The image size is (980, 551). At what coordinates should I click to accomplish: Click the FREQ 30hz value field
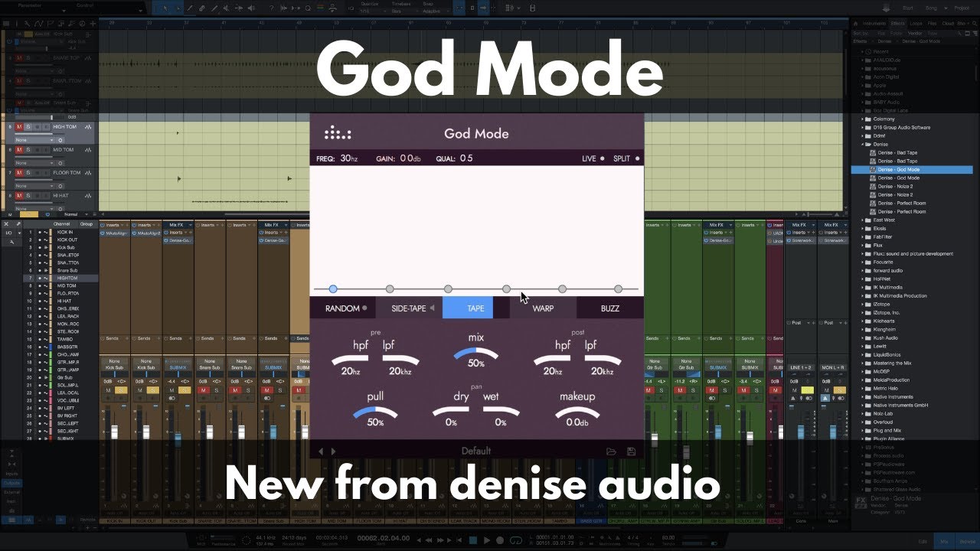(x=349, y=158)
